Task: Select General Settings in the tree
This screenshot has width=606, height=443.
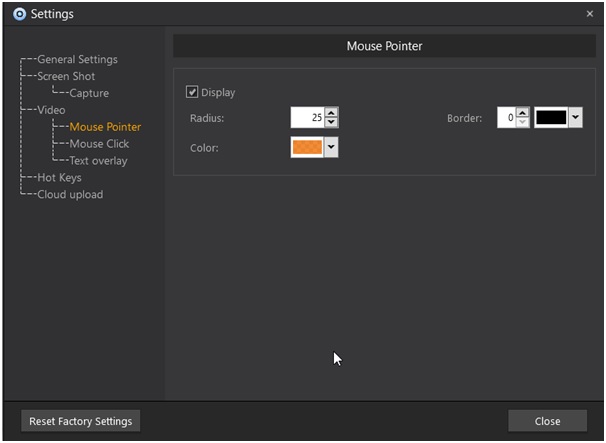Action: pos(77,59)
